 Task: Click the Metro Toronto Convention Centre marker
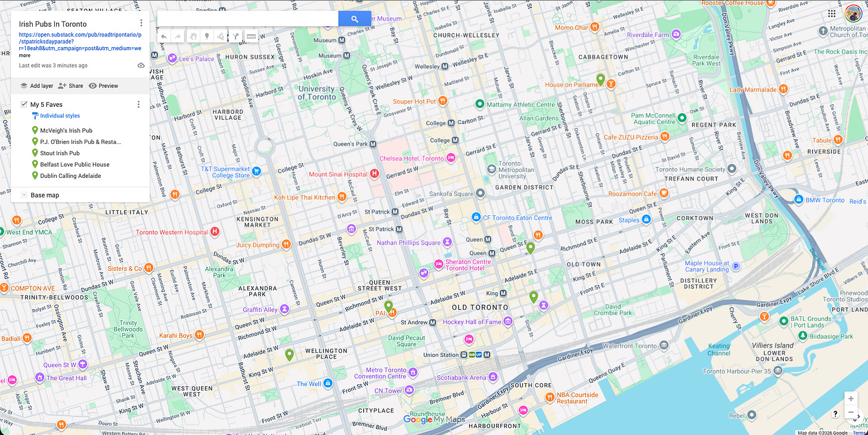tap(413, 372)
